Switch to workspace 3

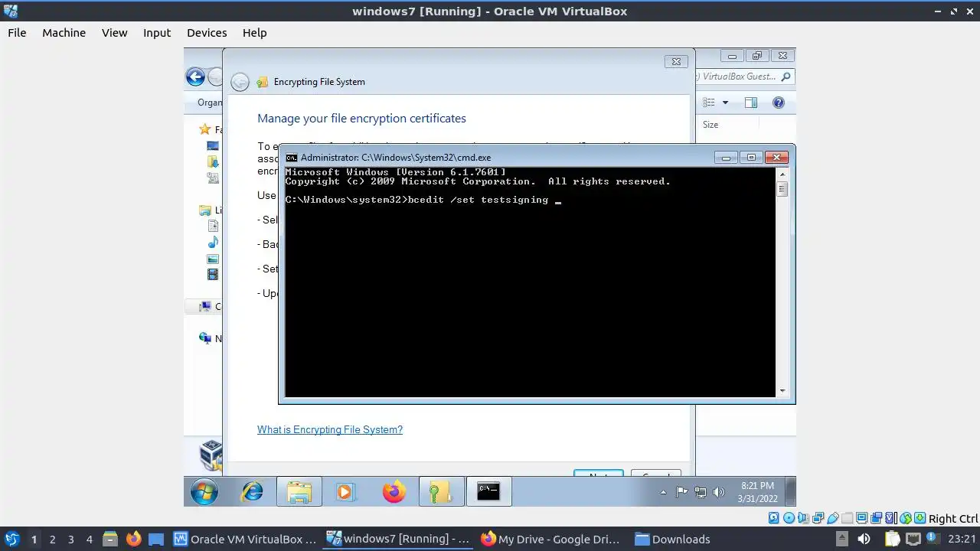[70, 540]
